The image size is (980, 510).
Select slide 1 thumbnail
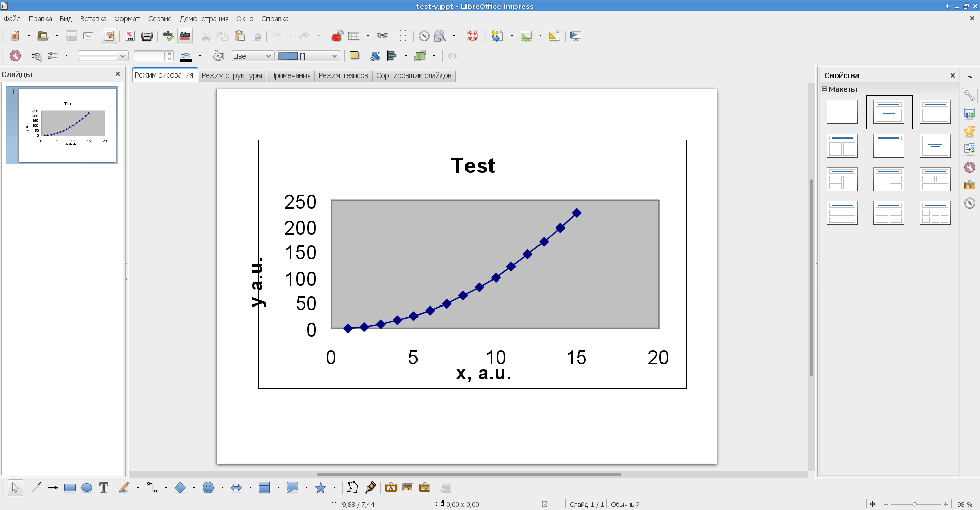[x=68, y=125]
